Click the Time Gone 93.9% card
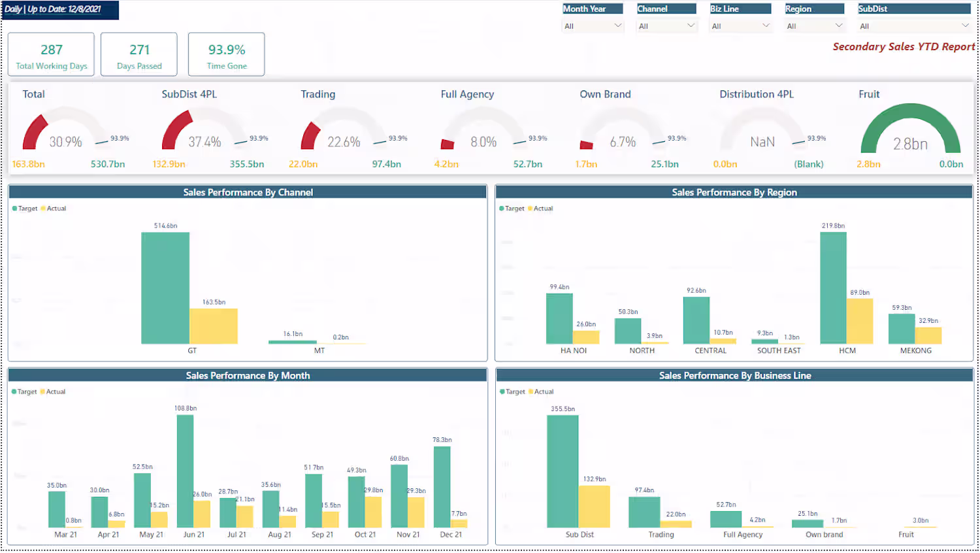Image resolution: width=980 pixels, height=553 pixels. 227,55
